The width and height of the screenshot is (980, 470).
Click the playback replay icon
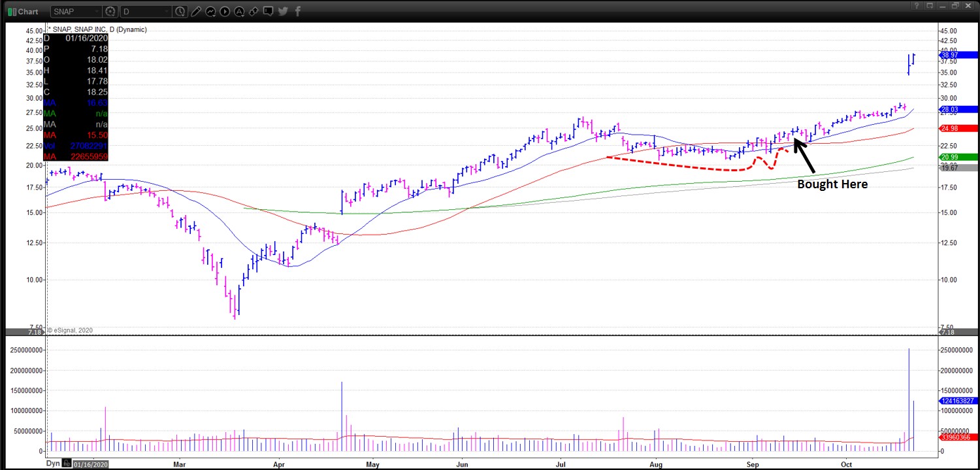(x=225, y=10)
